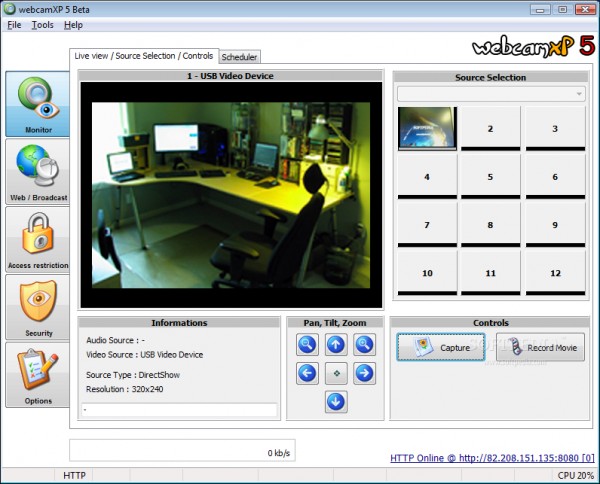Select source slot 8
This screenshot has height=484, width=600.
pos(491,225)
